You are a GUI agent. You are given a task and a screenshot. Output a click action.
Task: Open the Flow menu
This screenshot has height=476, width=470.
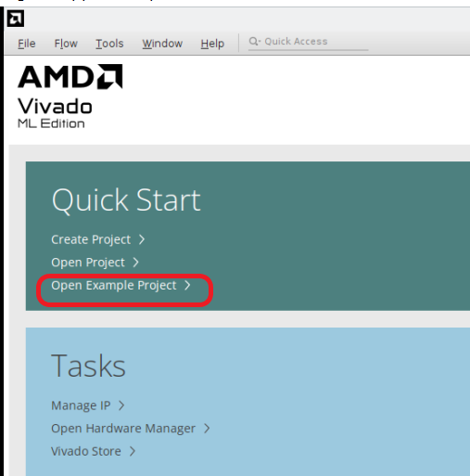[x=66, y=44]
